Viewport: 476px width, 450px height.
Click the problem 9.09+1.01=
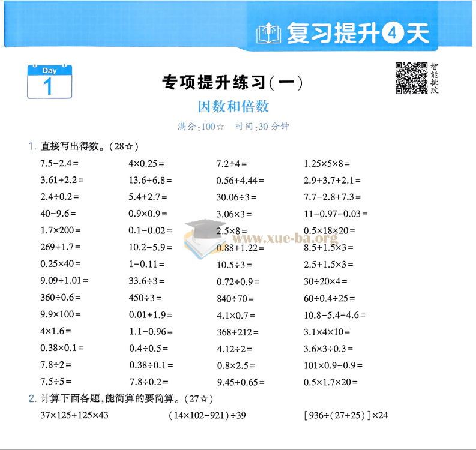pyautogui.click(x=64, y=280)
